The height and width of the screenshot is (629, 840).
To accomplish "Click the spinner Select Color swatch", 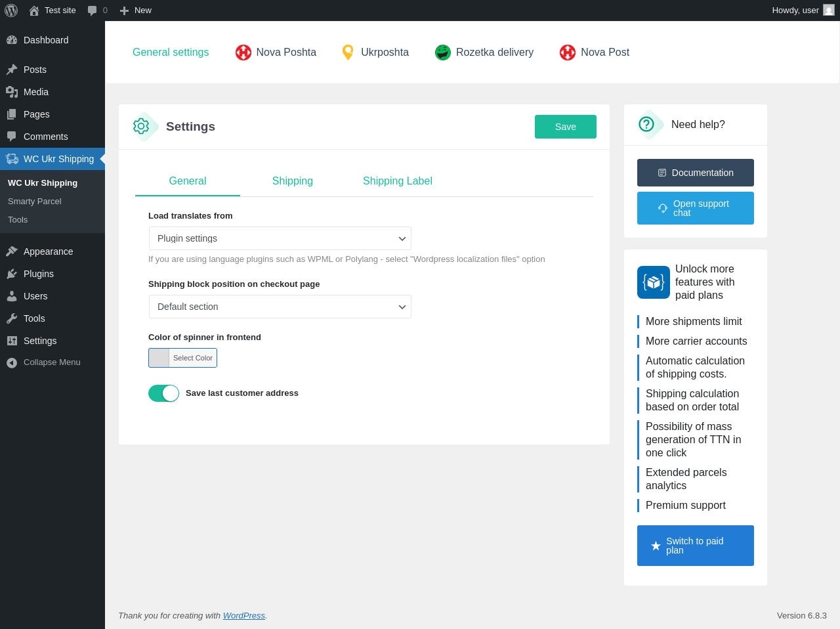I will [159, 358].
